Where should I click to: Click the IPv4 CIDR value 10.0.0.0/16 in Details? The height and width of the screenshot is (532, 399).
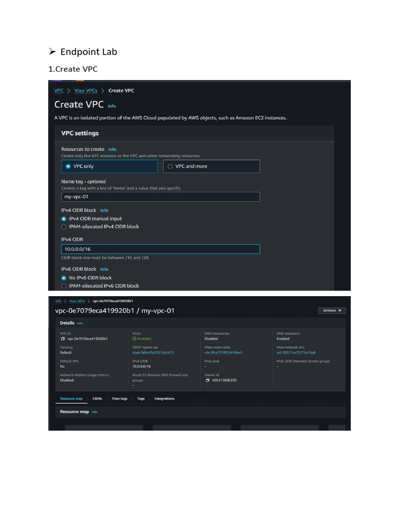tap(141, 366)
